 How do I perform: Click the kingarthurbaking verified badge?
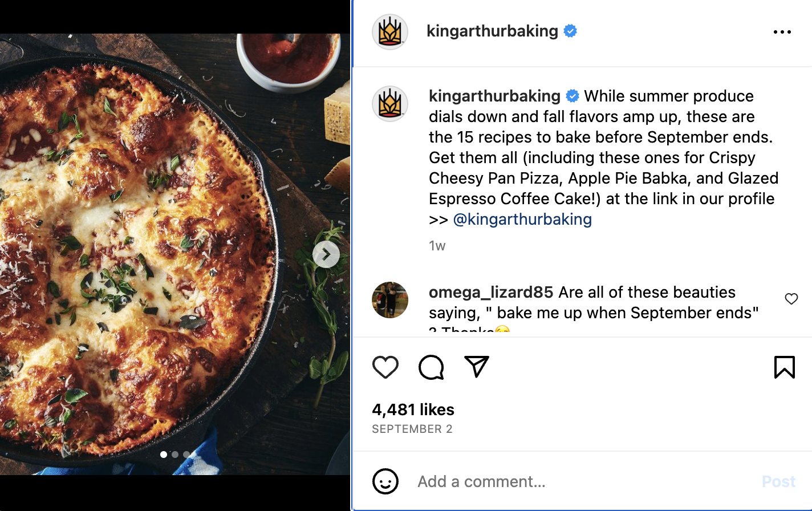[571, 31]
